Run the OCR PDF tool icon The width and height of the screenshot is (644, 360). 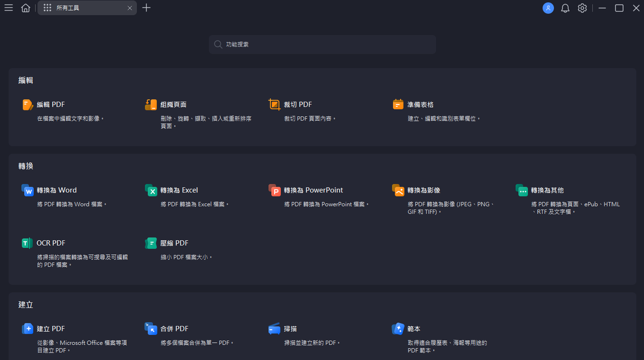[x=27, y=243]
